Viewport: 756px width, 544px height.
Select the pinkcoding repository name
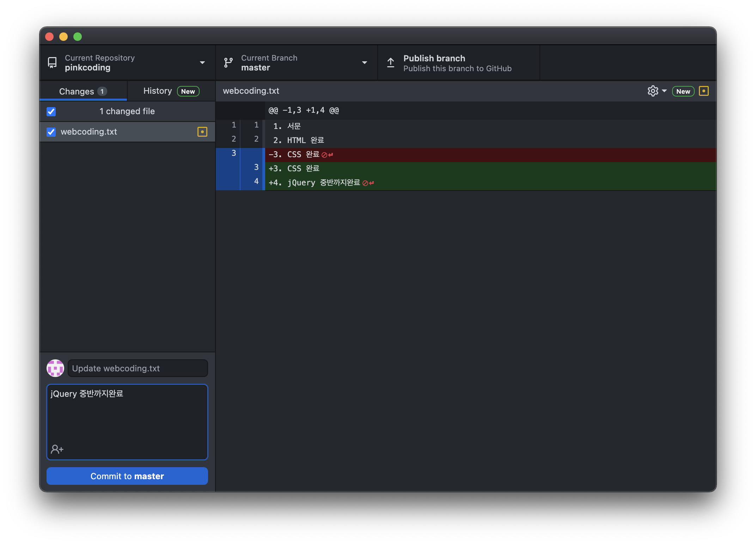[x=87, y=68]
